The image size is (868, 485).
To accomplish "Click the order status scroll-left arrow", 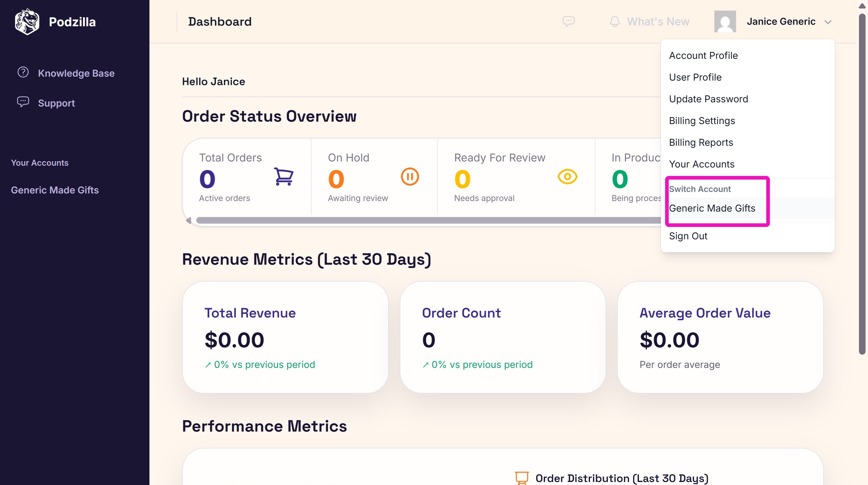I will coord(189,220).
